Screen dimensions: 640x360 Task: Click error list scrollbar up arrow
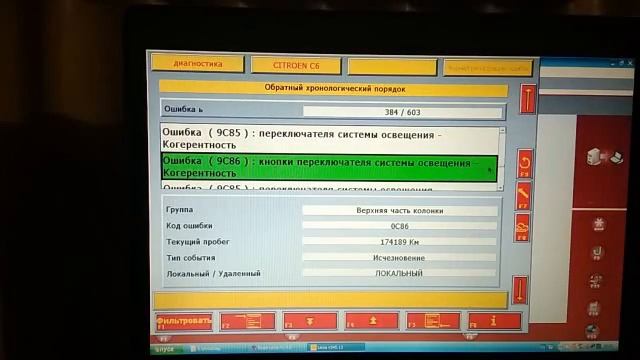click(502, 130)
